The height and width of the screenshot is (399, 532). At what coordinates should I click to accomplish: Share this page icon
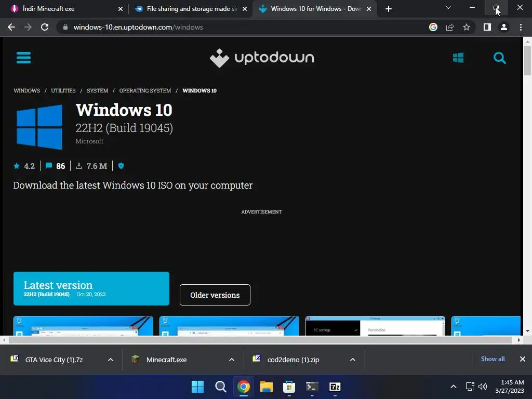pos(450,27)
